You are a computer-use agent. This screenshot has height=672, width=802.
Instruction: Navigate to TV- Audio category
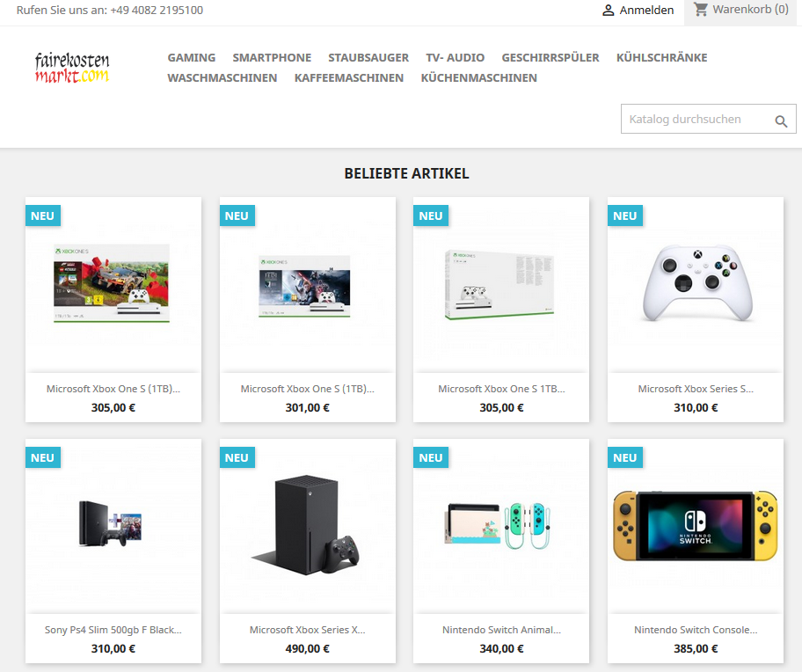456,58
